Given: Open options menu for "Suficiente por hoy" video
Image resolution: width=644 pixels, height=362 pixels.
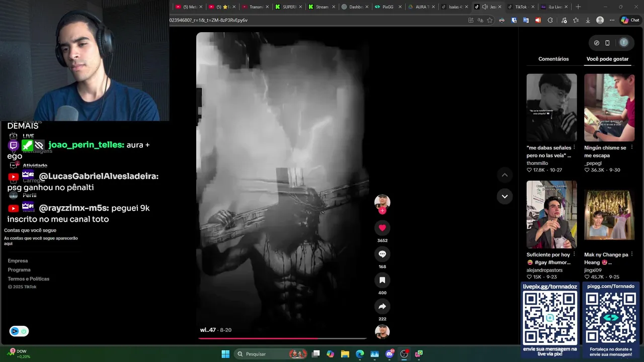Looking at the screenshot, I should (x=574, y=254).
